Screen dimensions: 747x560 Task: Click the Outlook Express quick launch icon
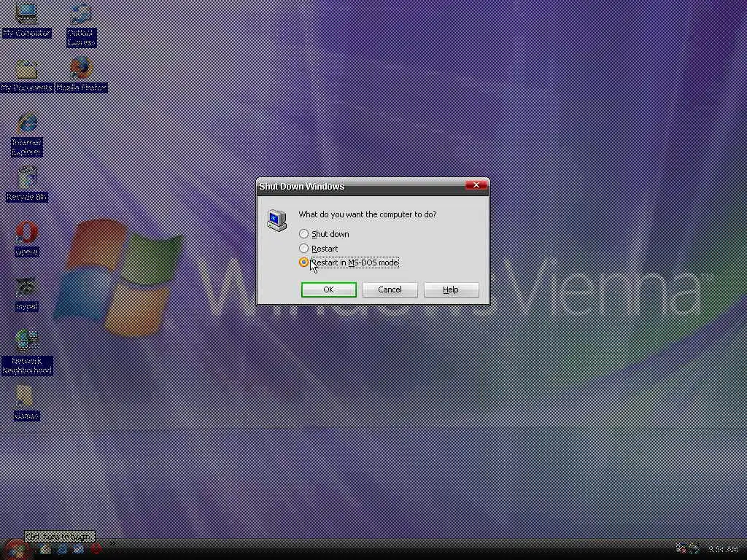(79, 550)
